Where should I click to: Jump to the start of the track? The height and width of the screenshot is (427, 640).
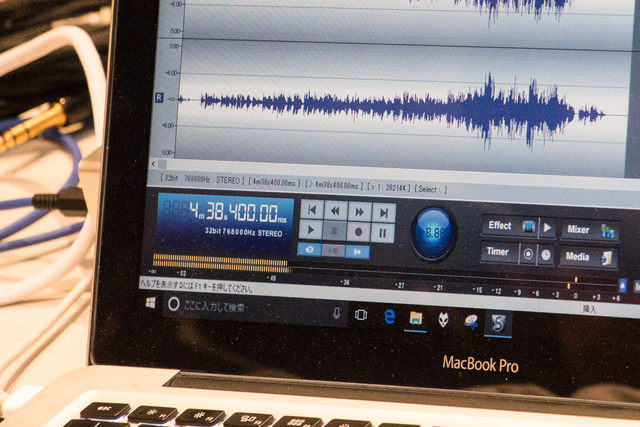point(312,210)
